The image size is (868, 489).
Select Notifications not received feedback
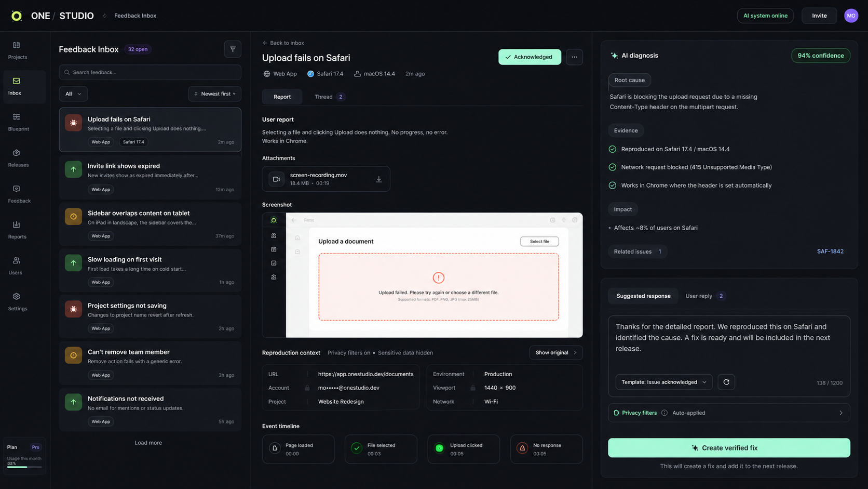(x=150, y=409)
